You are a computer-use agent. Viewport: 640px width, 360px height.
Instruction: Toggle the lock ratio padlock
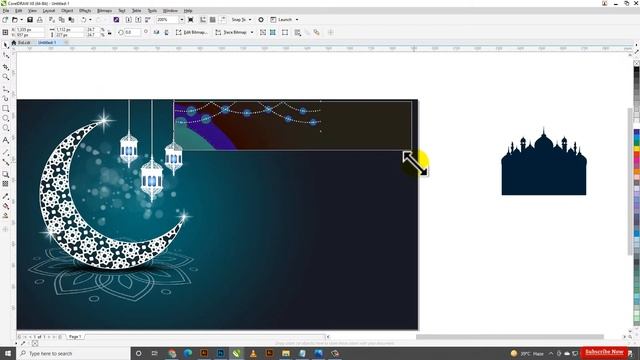[x=109, y=32]
